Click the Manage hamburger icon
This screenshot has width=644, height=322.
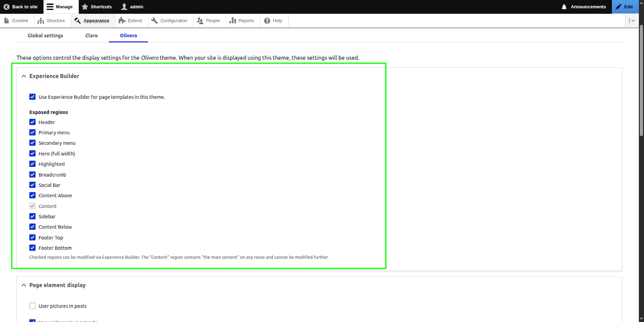(50, 7)
